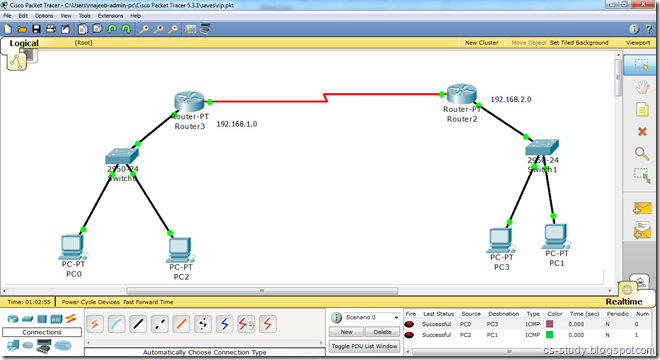Viewport: 660px width, 360px height.
Task: Select Router2 on the workspace
Action: point(461,93)
